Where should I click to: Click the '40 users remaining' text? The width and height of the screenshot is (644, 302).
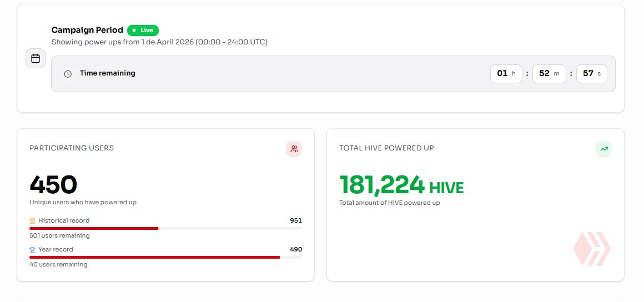pos(58,264)
